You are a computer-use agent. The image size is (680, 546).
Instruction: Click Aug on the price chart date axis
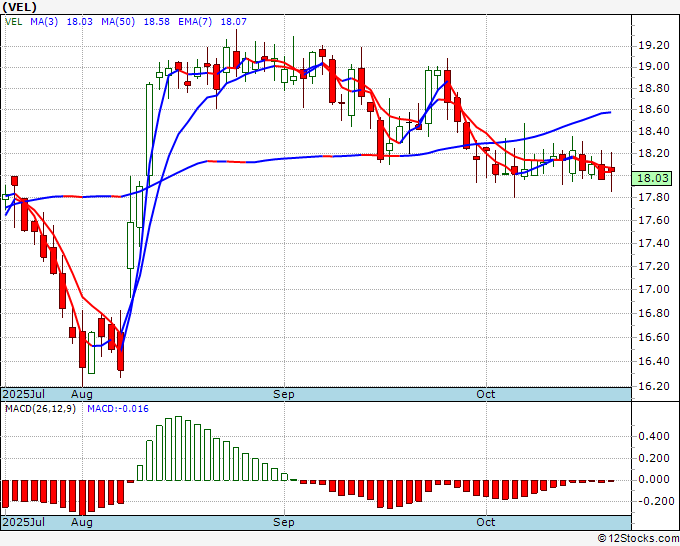pyautogui.click(x=82, y=394)
